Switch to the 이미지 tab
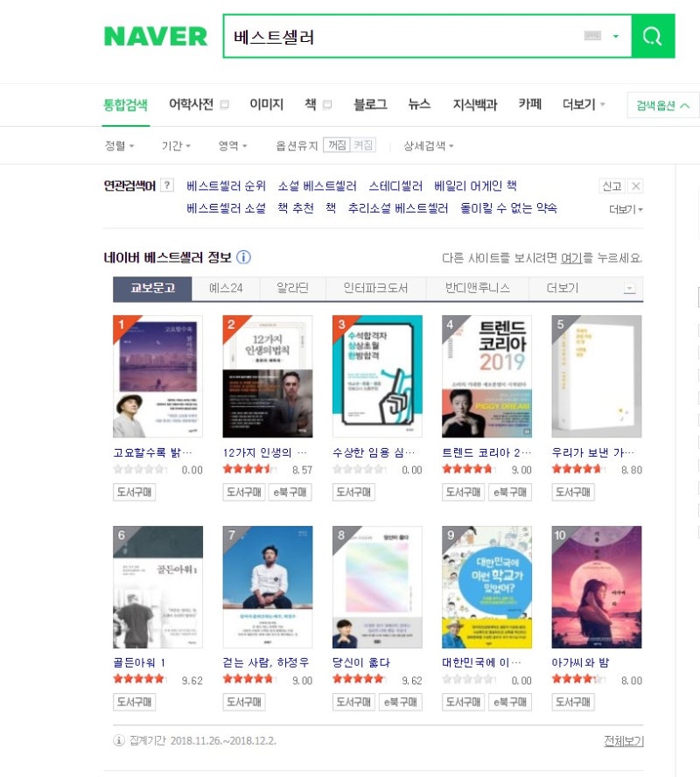The image size is (700, 777). [x=266, y=104]
